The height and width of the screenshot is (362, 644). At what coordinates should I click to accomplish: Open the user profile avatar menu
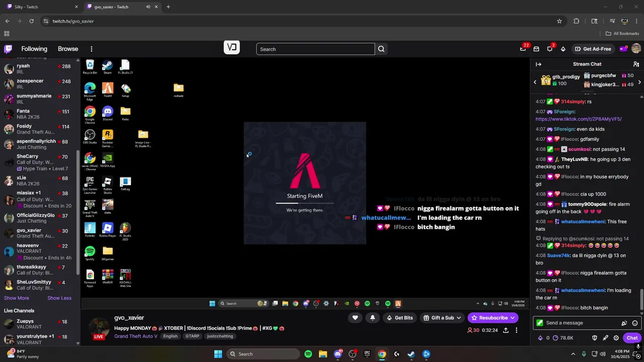[x=636, y=49]
